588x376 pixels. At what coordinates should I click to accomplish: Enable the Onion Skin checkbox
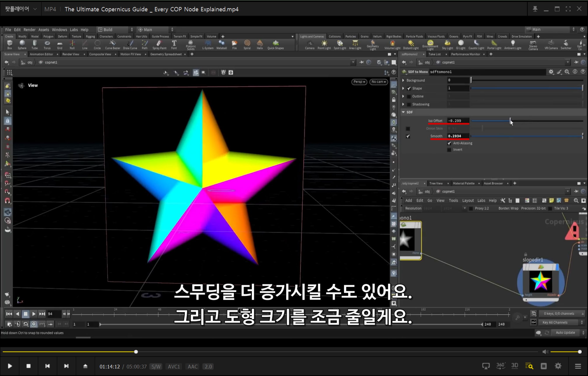pos(408,129)
